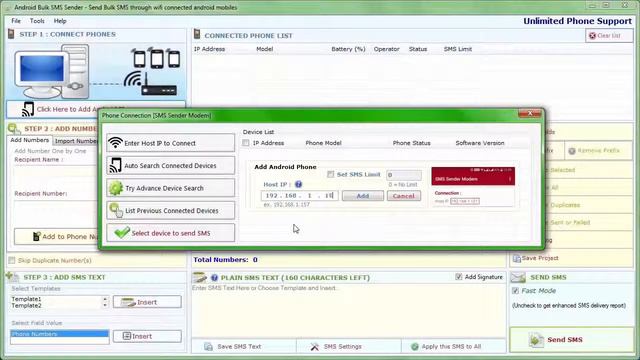
Task: Click Select device to send SMS
Action: coord(171,233)
